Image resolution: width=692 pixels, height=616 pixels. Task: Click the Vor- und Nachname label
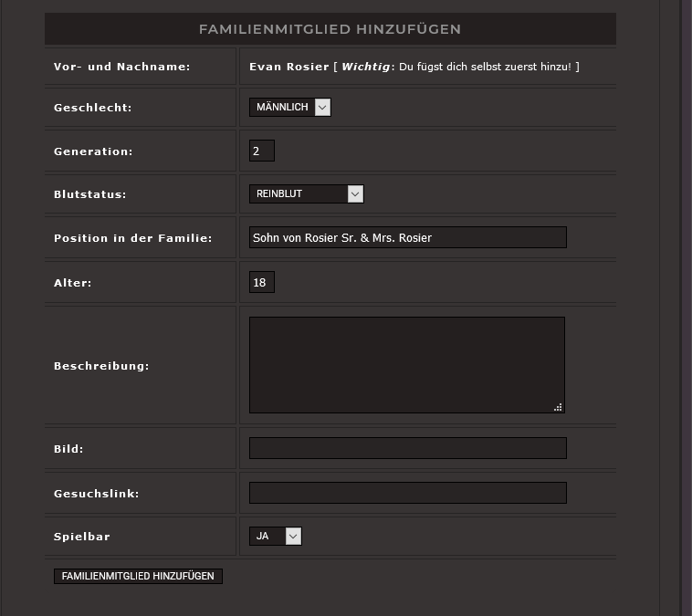click(x=121, y=67)
